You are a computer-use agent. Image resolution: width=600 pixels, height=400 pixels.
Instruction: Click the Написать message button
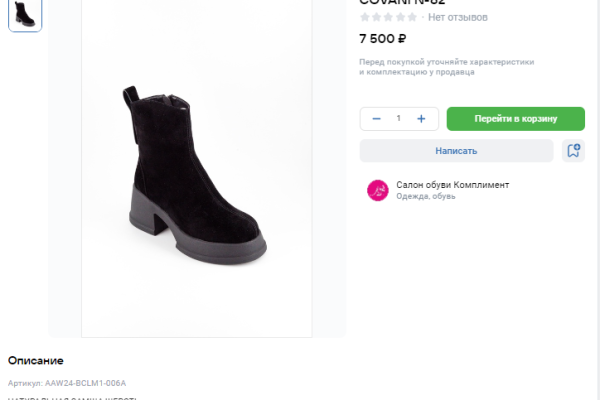point(456,151)
